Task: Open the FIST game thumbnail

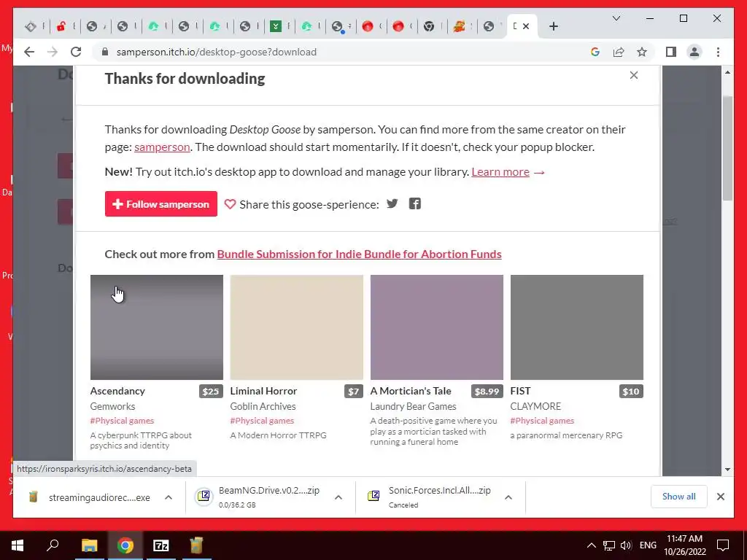Action: [x=577, y=327]
